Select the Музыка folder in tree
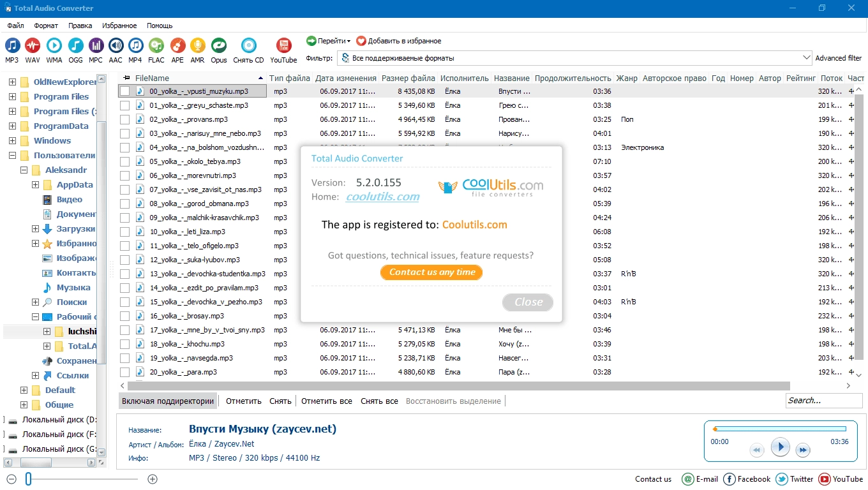Screen dimensions: 868x490 (x=73, y=287)
